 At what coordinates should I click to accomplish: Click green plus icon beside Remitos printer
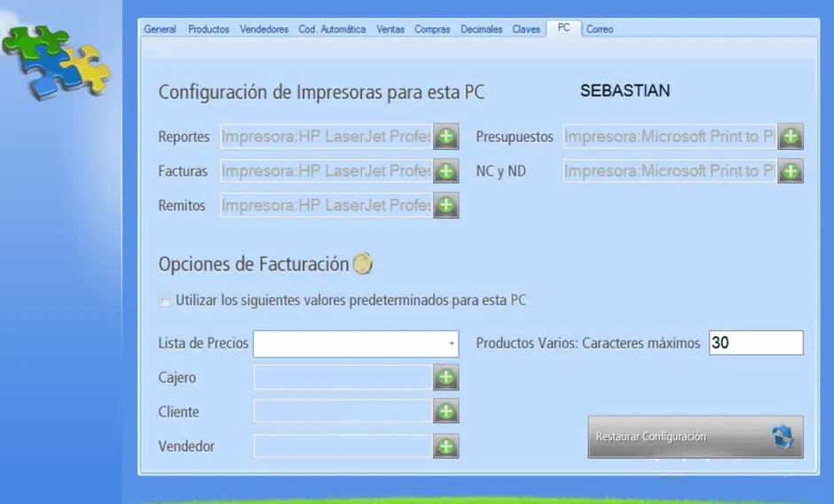click(x=446, y=206)
